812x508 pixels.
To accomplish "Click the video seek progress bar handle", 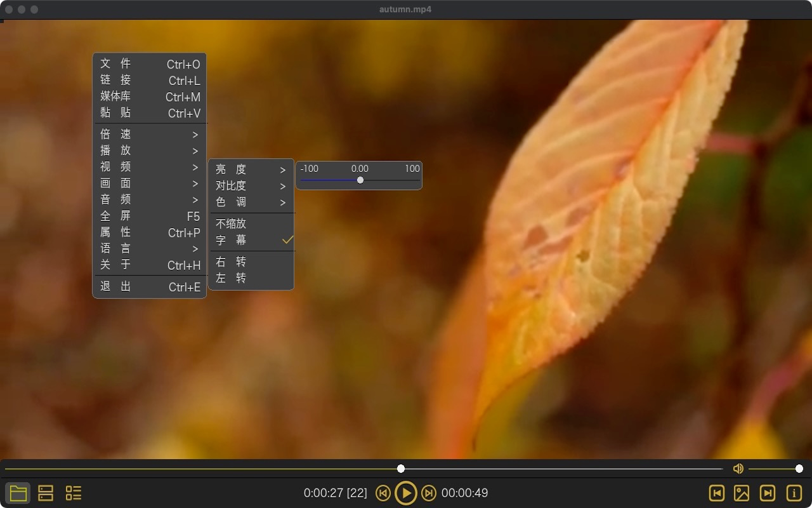I will [401, 469].
